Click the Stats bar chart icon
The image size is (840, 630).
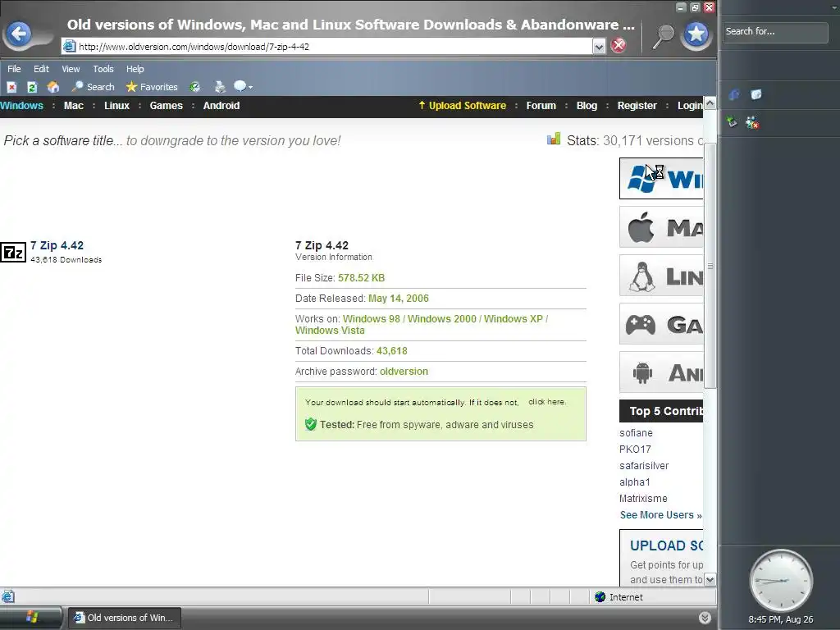554,139
